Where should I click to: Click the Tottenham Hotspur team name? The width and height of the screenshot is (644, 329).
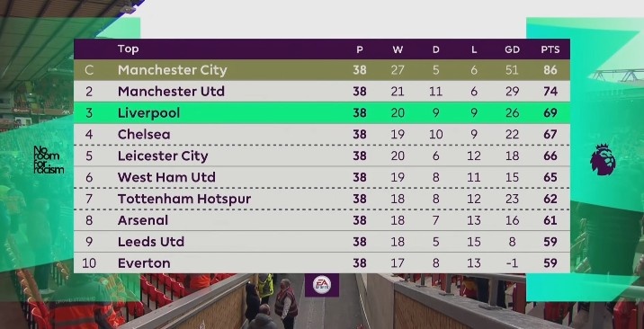point(184,199)
